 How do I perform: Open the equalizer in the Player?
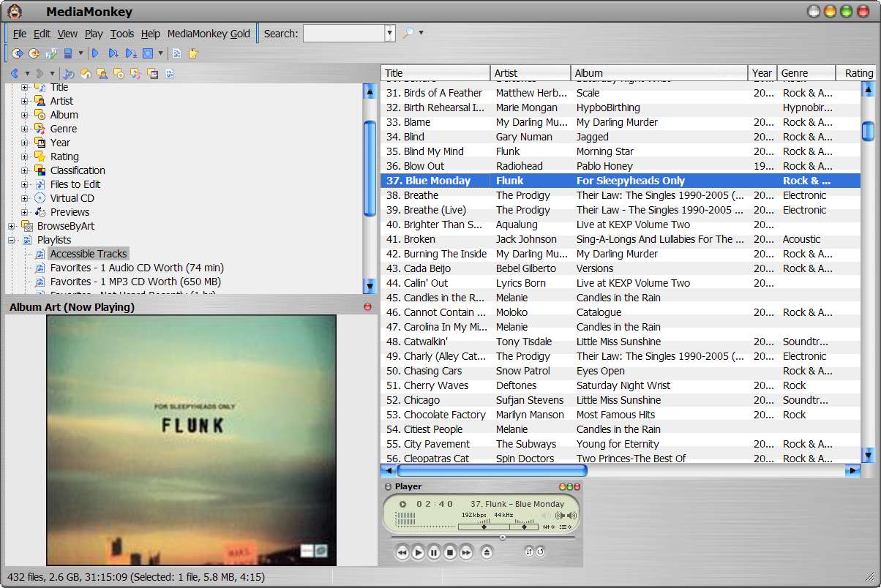(546, 527)
